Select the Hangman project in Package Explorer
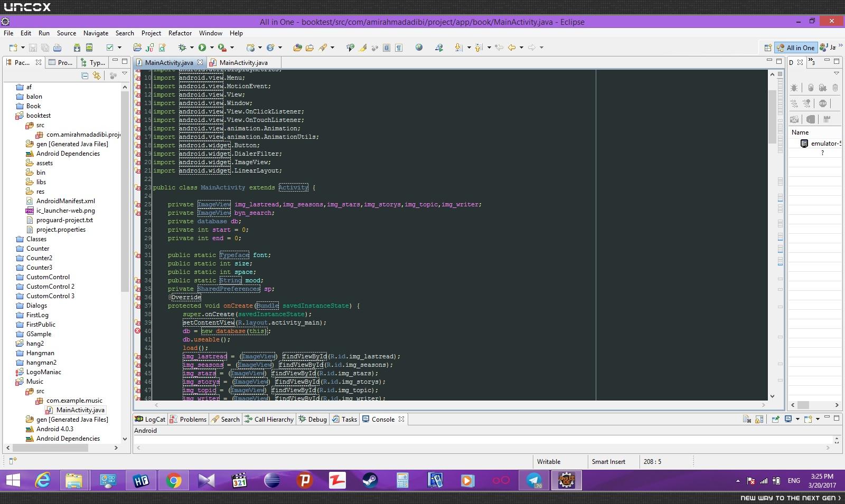845x504 pixels. (40, 353)
